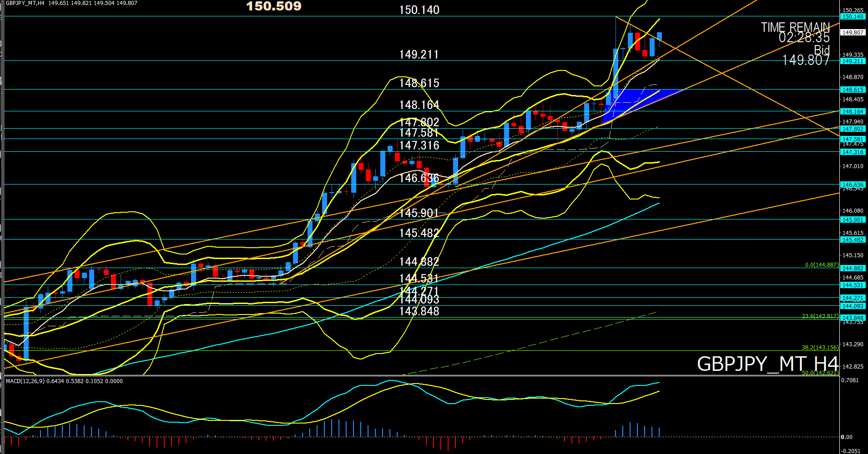Select the 145.901 text label inside the chart
This screenshot has width=868, height=454.
[x=419, y=213]
